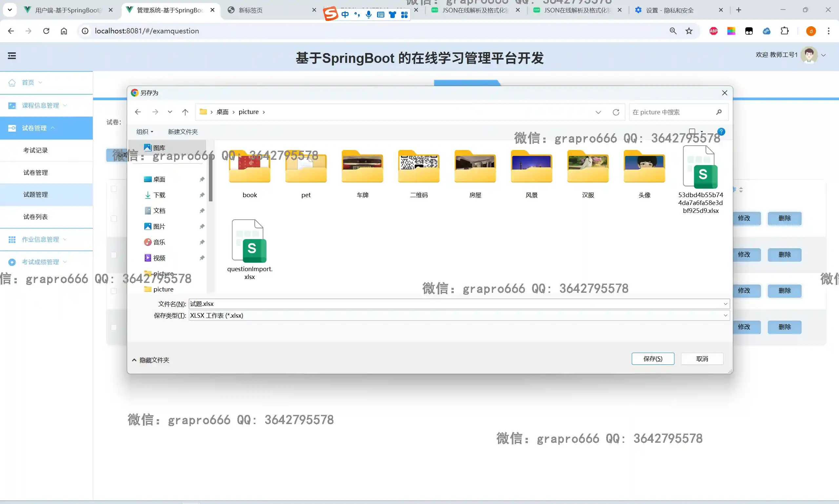This screenshot has height=504, width=839.
Task: Click the help question mark icon in the dialog
Action: pos(721,132)
